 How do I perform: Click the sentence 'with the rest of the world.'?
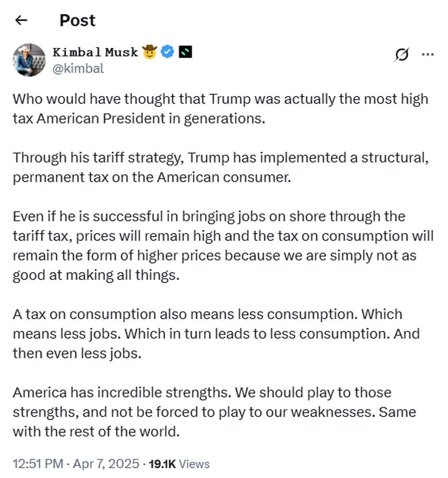click(96, 431)
